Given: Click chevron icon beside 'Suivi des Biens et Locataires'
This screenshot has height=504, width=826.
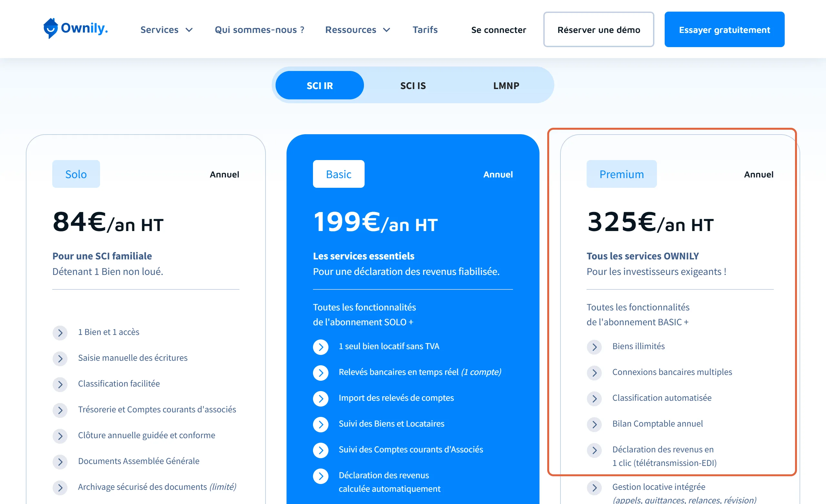Looking at the screenshot, I should [x=321, y=425].
